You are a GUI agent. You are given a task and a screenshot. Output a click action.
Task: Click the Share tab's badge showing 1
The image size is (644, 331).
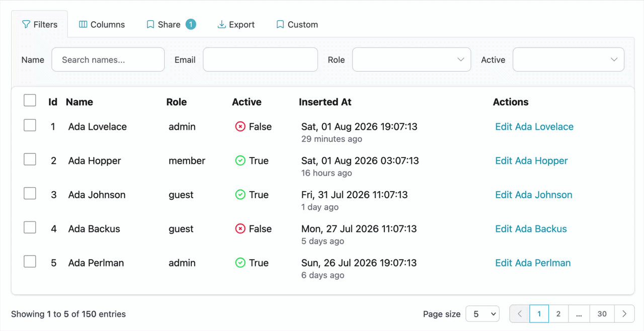(x=191, y=24)
